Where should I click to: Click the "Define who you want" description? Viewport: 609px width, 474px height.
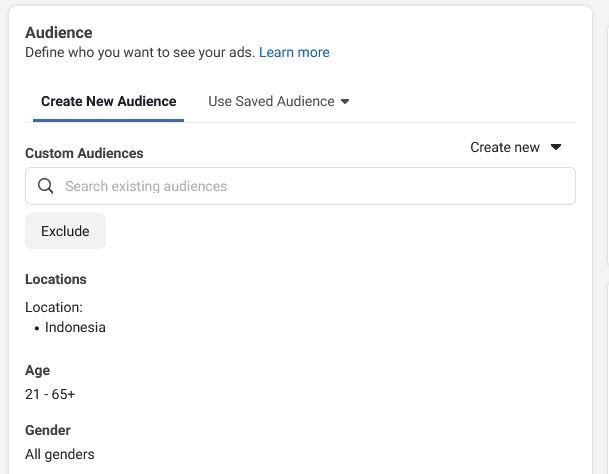coord(140,52)
